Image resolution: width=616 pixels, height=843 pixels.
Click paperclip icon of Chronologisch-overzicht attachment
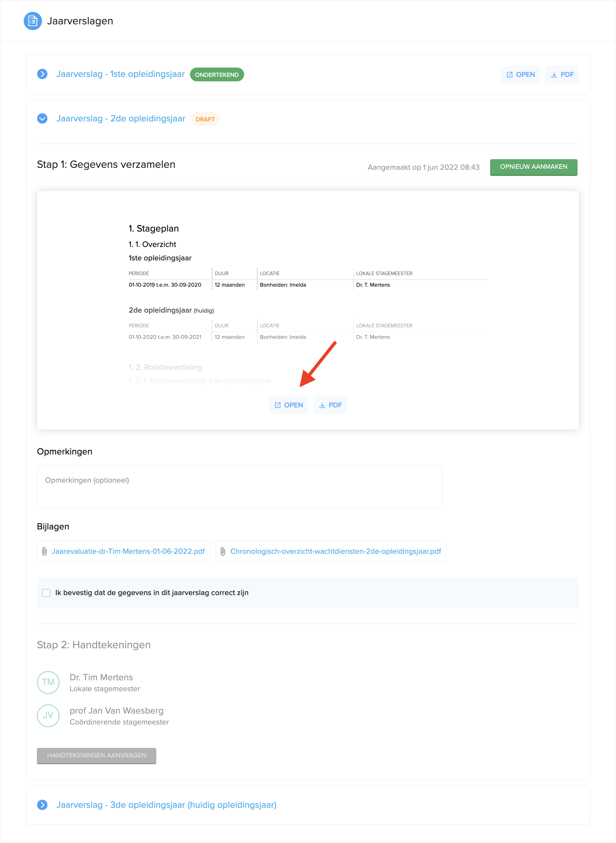coord(223,552)
